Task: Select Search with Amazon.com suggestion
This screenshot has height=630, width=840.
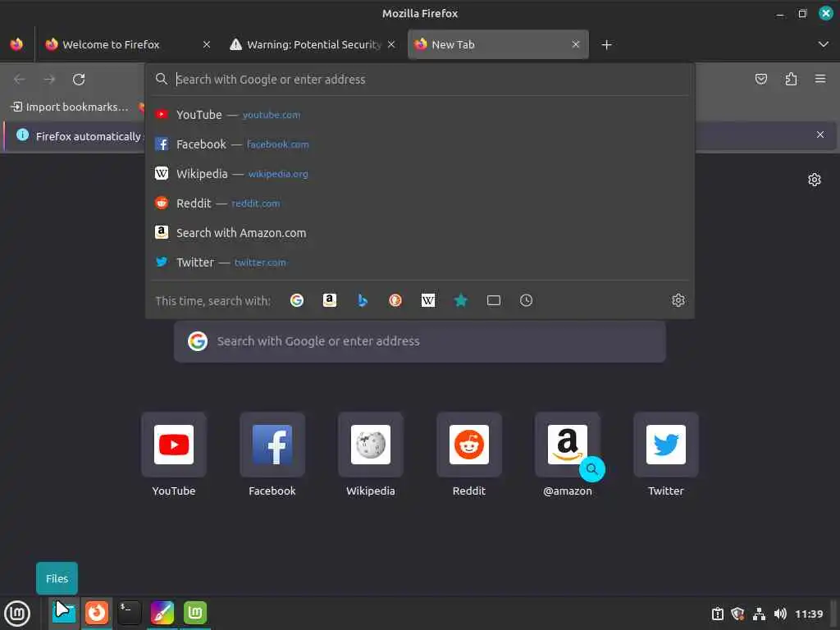Action: tap(420, 232)
